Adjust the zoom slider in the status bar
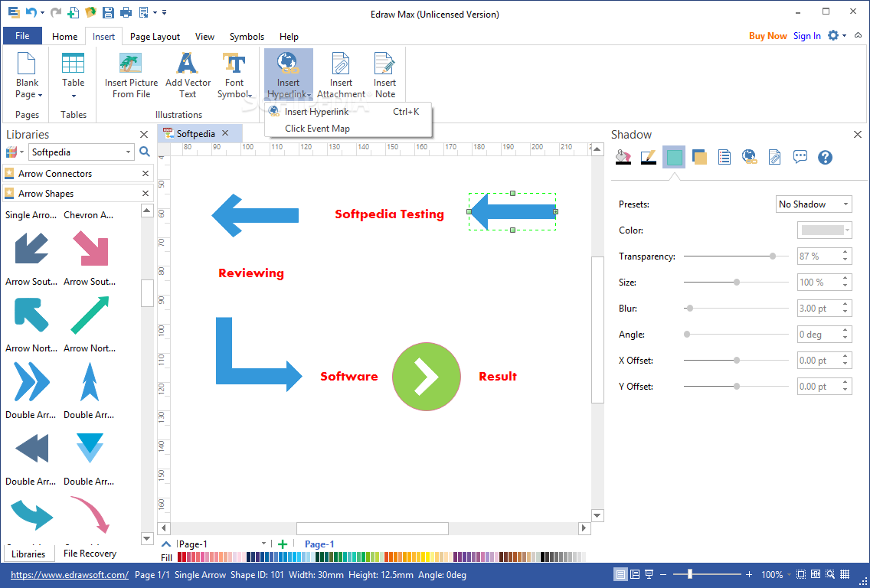This screenshot has height=588, width=870. [x=707, y=575]
